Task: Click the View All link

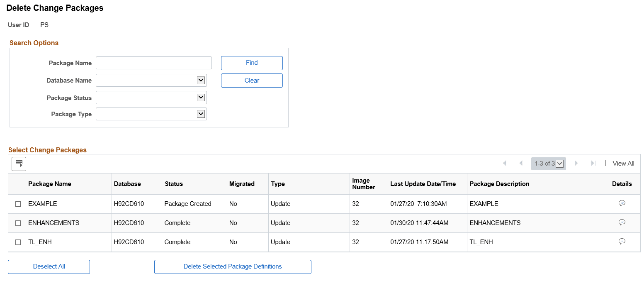Action: coord(623,163)
